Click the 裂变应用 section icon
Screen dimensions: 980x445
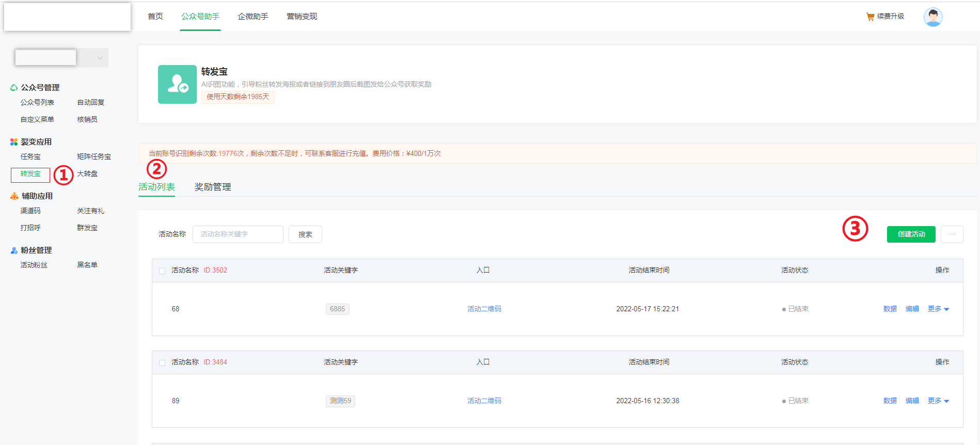click(14, 142)
